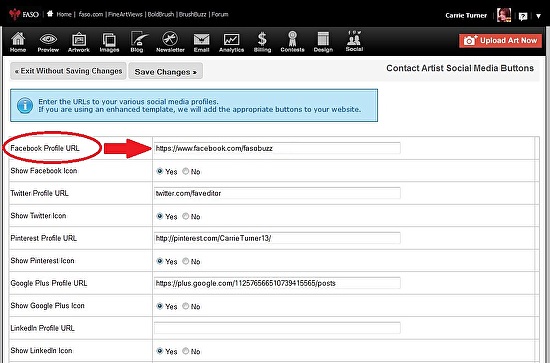Click the Twitter Profile URL label
The image size is (550, 363).
39,193
